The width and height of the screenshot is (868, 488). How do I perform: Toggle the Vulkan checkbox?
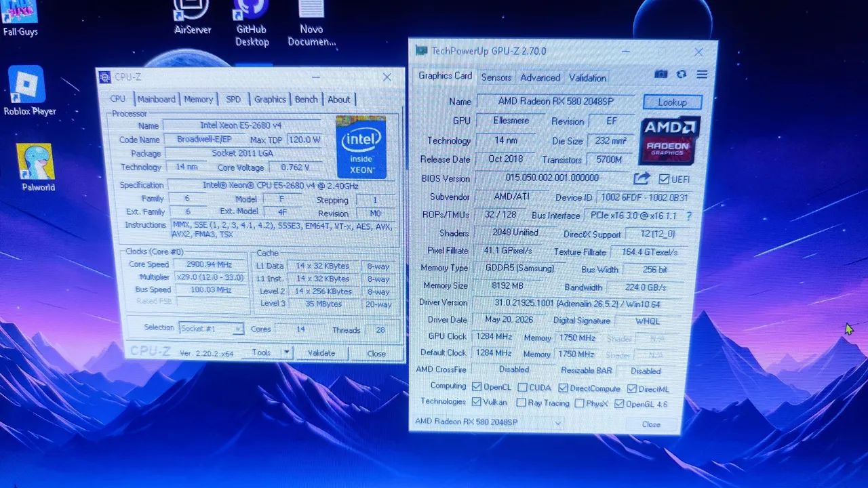pyautogui.click(x=477, y=402)
